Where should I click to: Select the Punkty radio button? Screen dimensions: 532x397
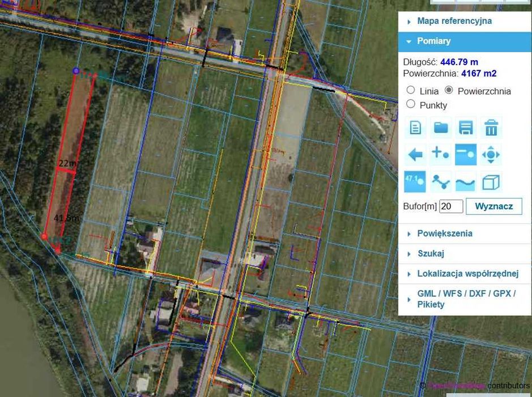tap(411, 104)
